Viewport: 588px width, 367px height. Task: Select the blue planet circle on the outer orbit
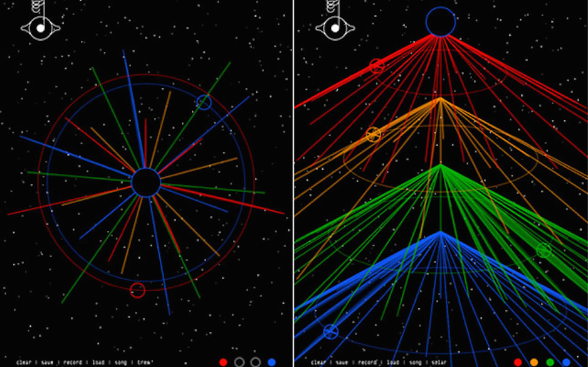coord(204,102)
